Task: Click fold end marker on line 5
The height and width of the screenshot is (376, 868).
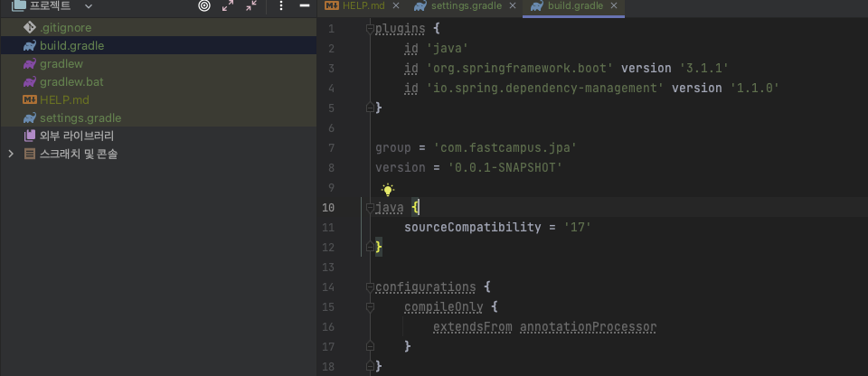Action: [370, 108]
